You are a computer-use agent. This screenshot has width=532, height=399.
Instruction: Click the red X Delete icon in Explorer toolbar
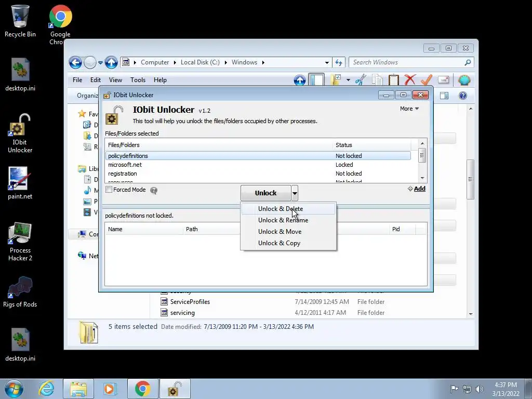[410, 80]
